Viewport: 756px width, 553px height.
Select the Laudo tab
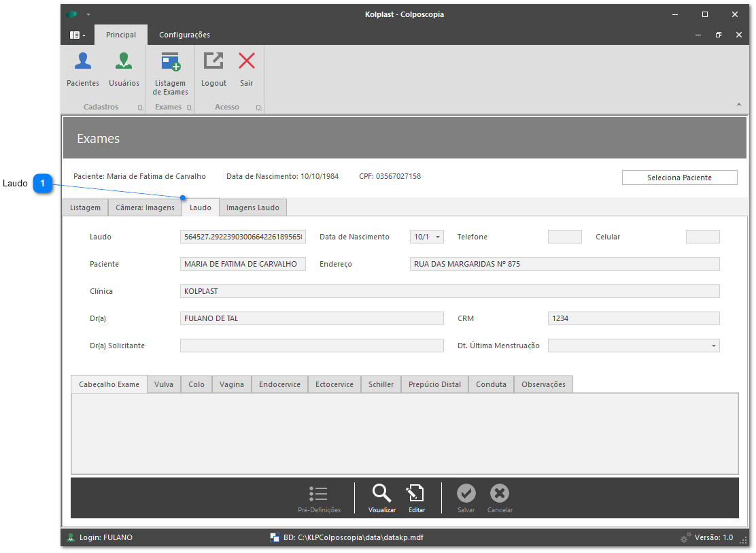(201, 207)
